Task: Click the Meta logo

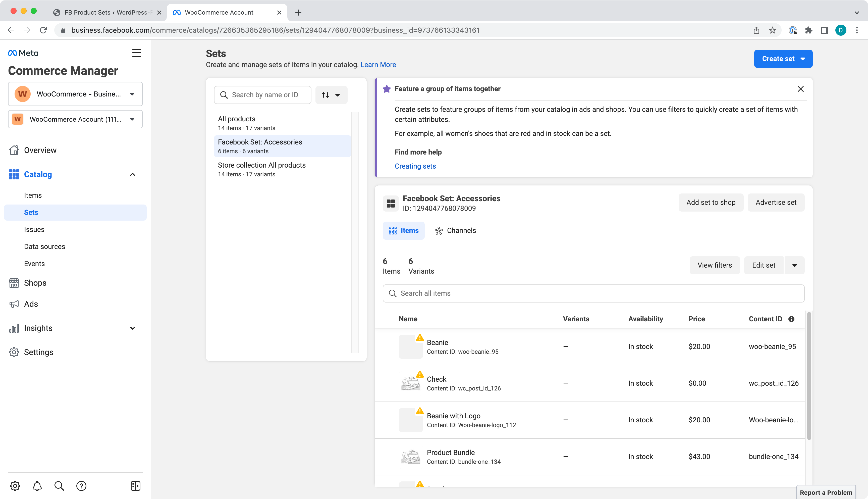Action: (x=23, y=53)
